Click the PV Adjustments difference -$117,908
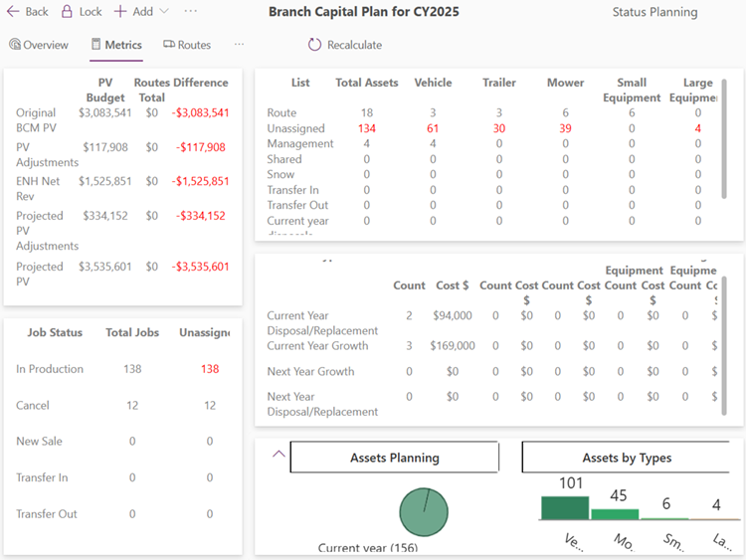This screenshot has width=746, height=560. click(x=201, y=147)
